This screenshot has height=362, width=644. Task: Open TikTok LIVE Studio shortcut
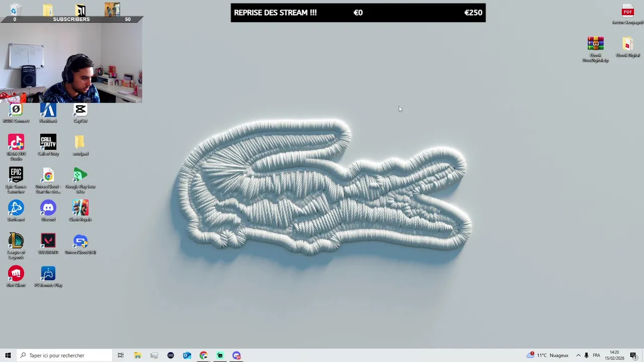tap(16, 147)
